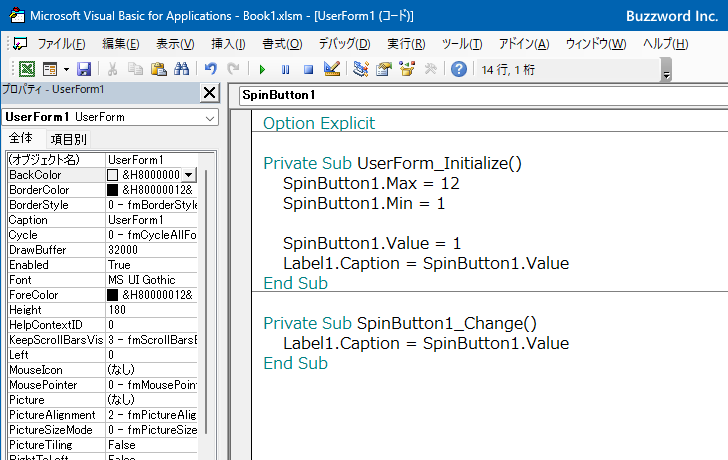Open the 書式(O) menu

(x=282, y=44)
